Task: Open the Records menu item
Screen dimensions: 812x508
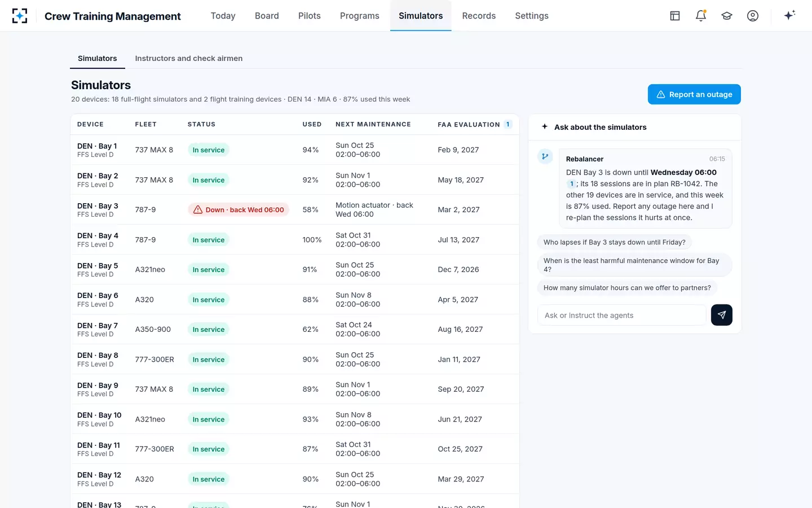Action: tap(479, 16)
